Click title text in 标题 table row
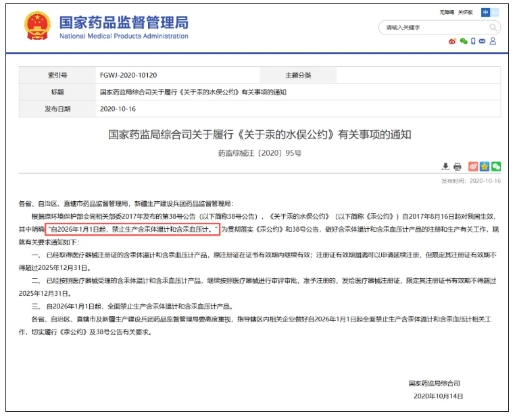The width and height of the screenshot is (517, 420). tap(193, 93)
